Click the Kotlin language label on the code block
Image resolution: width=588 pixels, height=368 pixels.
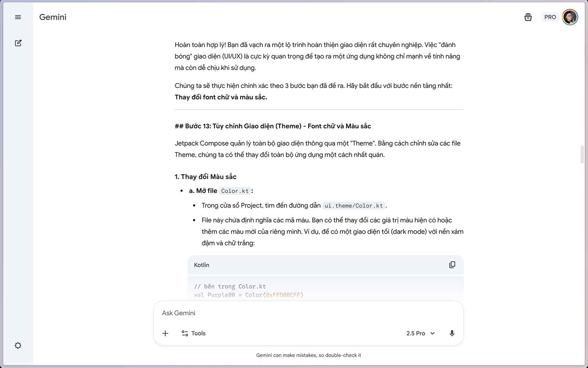pos(201,265)
